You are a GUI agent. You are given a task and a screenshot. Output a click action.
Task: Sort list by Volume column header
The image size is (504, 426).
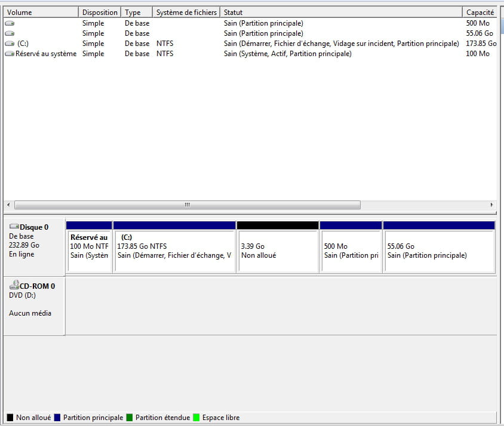pos(41,13)
